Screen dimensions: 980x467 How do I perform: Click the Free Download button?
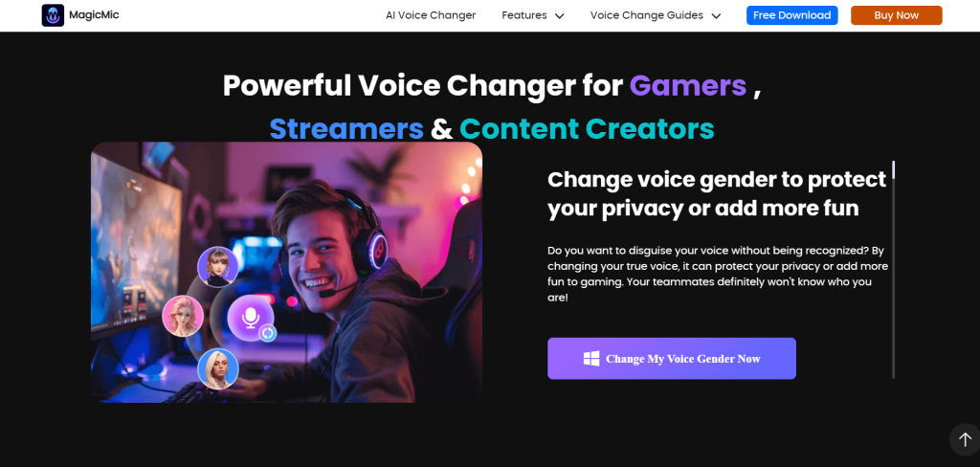[x=791, y=15]
